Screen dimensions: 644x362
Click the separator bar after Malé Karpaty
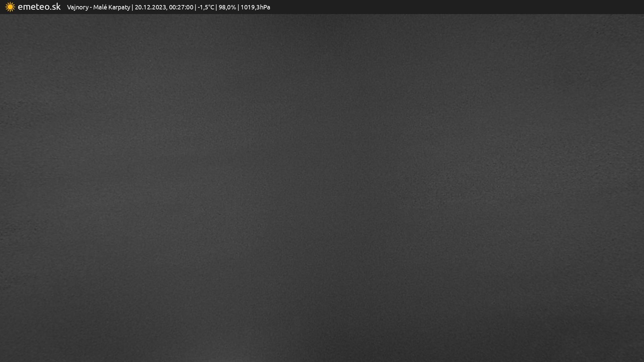pos(132,7)
